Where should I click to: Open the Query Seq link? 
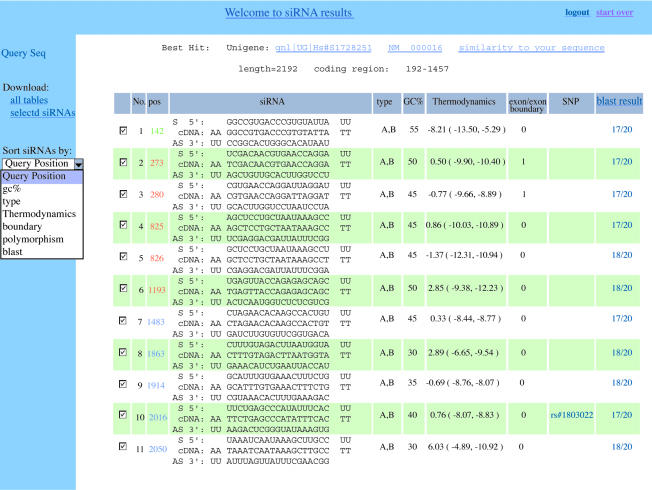[23, 53]
